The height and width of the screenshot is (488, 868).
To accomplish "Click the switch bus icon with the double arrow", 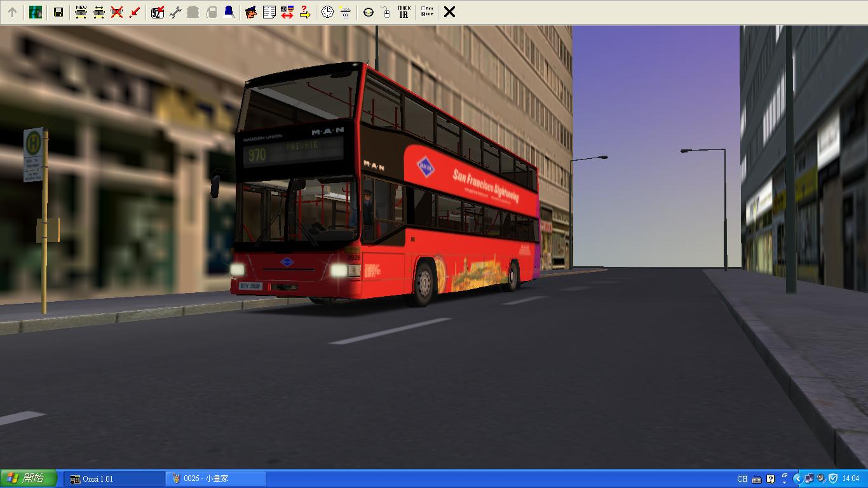I will coord(98,12).
